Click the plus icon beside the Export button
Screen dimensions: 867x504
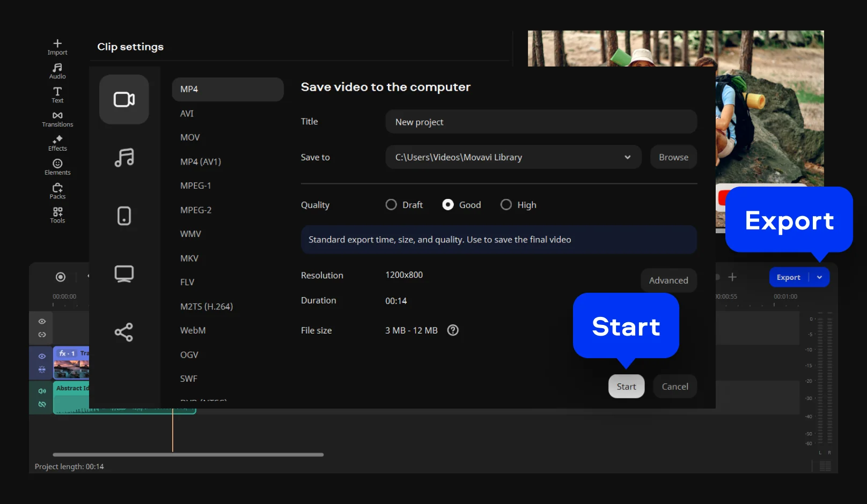coord(732,277)
